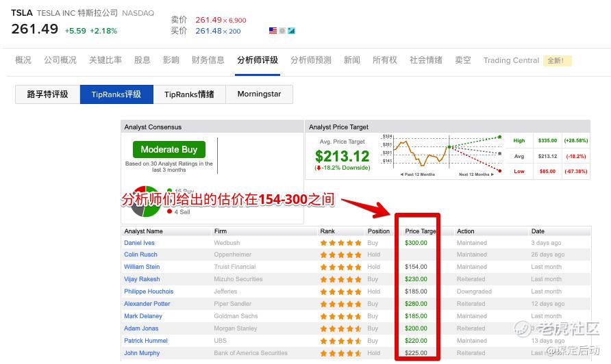The image size is (611, 364).
Task: Click the Moderate Buy consensus badge
Action: coord(169,149)
